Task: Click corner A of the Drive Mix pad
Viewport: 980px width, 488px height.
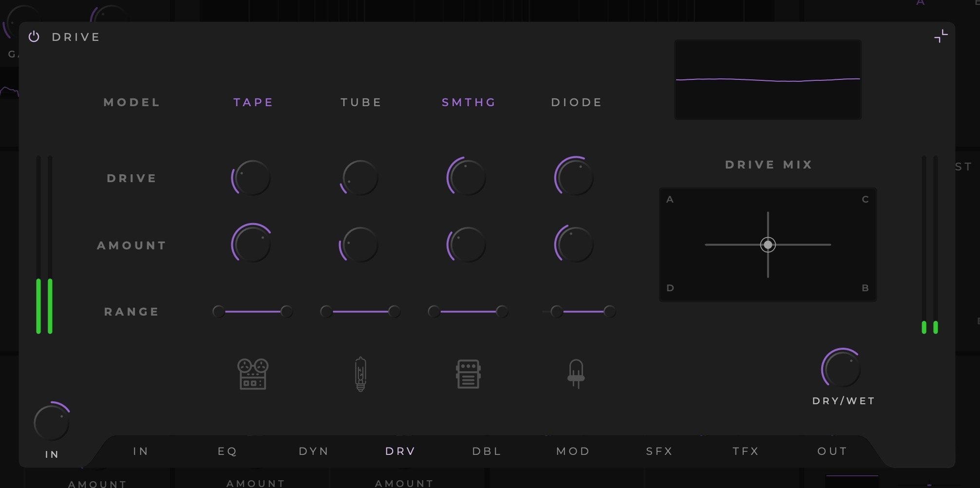Action: 670,199
